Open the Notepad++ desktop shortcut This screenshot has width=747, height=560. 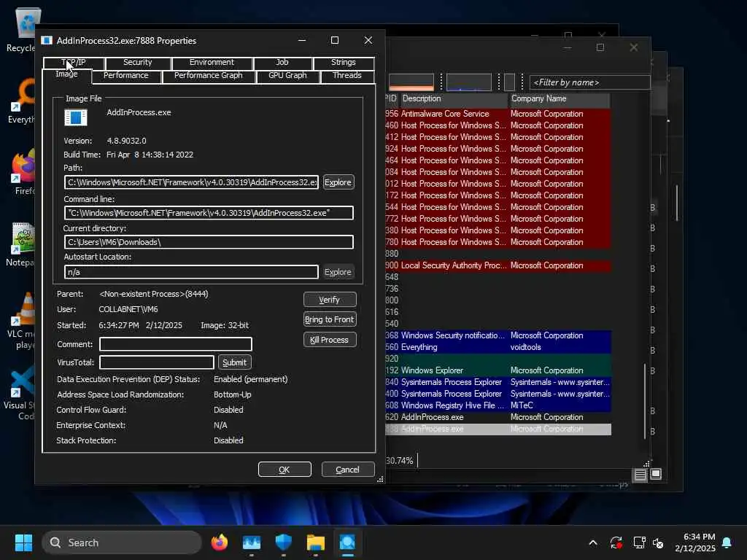coord(21,244)
